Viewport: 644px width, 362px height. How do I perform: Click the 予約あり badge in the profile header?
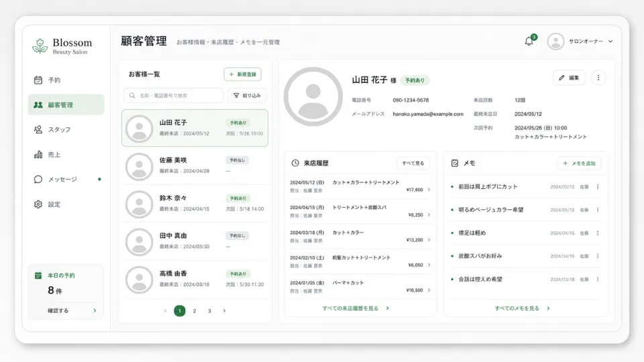point(415,80)
